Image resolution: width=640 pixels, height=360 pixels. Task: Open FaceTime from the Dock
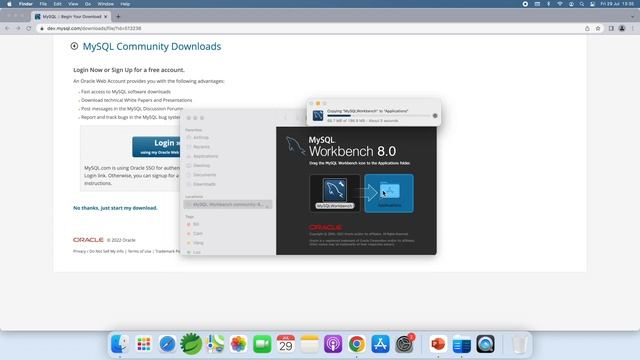tap(262, 344)
